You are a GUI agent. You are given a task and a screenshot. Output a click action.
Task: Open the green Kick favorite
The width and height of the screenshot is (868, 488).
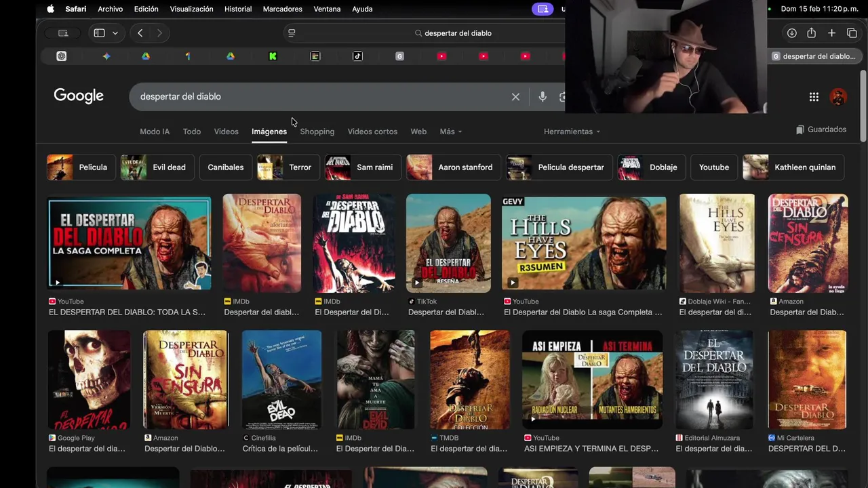tap(273, 56)
